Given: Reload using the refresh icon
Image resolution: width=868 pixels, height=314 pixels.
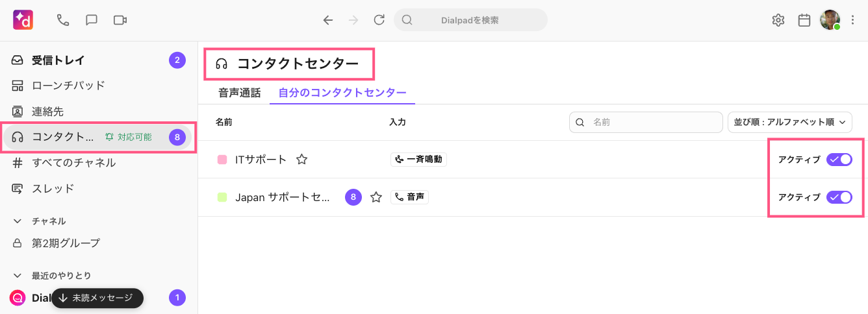Looking at the screenshot, I should coord(379,20).
